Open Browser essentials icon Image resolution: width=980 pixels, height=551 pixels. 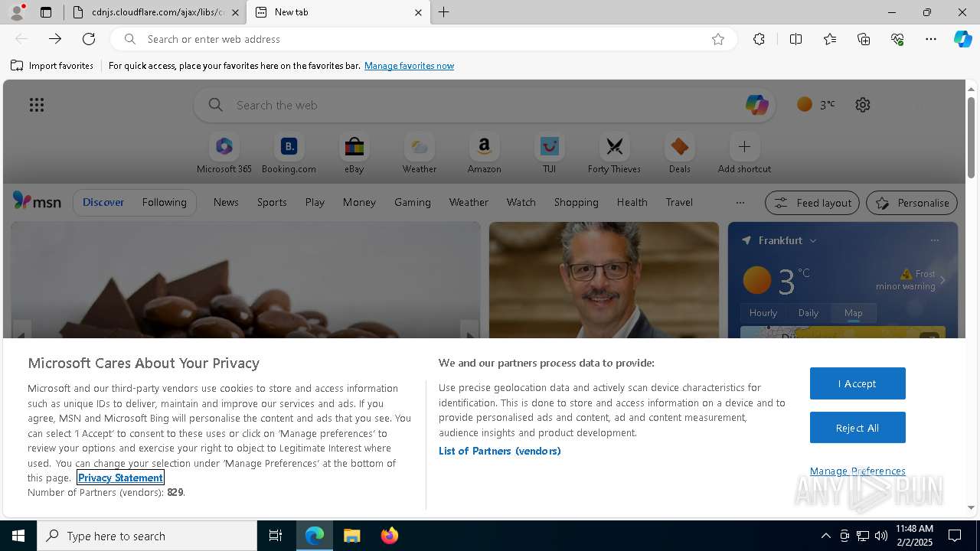click(x=897, y=39)
